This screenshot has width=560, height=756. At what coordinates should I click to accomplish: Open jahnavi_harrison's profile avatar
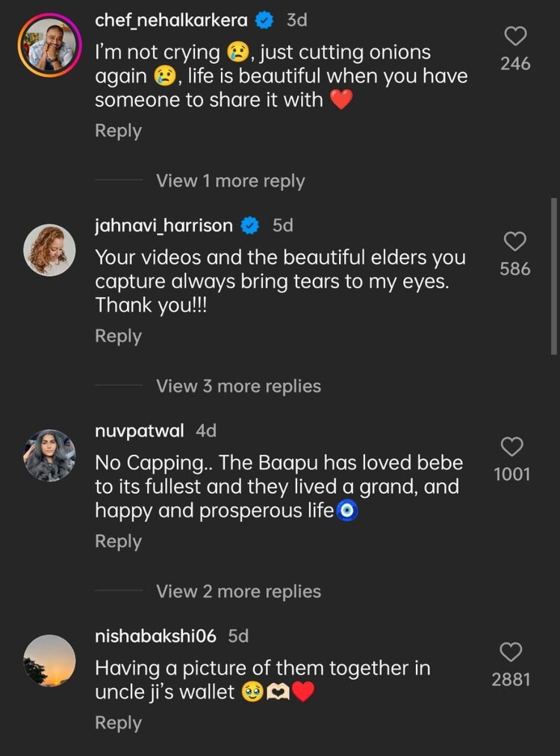pyautogui.click(x=50, y=250)
